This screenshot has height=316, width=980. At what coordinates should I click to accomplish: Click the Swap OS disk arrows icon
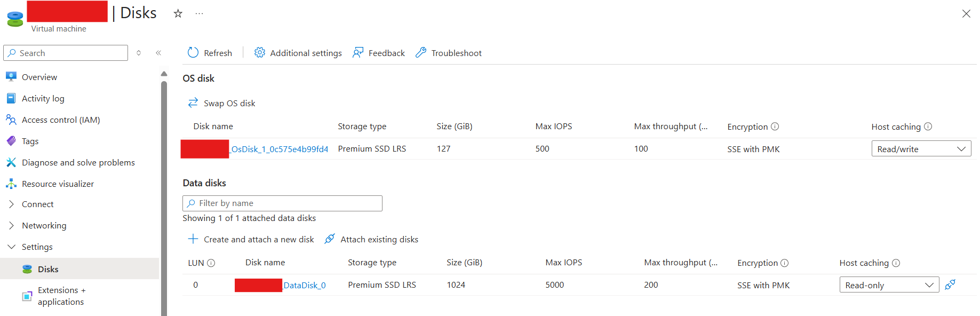[193, 102]
